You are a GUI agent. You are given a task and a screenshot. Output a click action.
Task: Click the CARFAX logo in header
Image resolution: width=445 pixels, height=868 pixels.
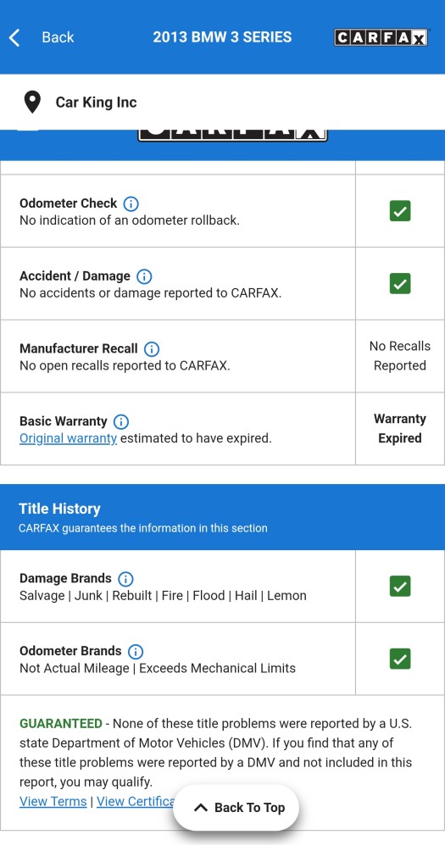point(381,37)
